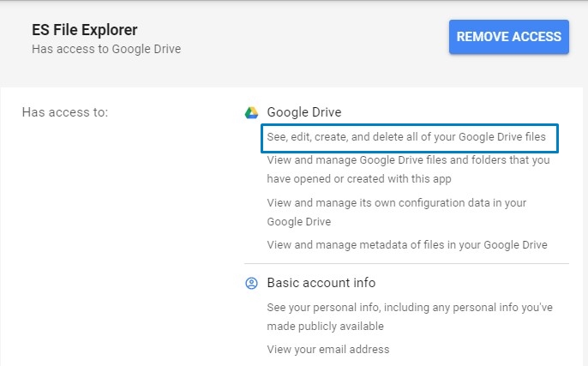Click the blue highlight box border
The width and height of the screenshot is (588, 366).
(x=410, y=125)
